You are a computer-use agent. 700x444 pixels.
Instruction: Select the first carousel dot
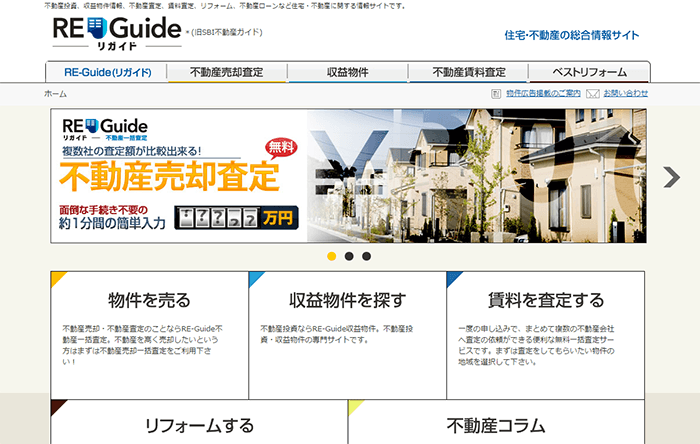pos(331,256)
